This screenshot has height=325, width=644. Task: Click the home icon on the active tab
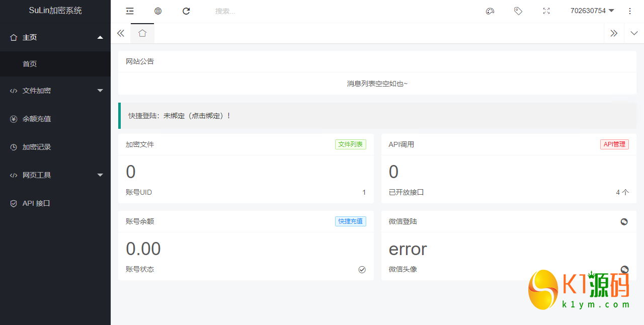click(142, 33)
